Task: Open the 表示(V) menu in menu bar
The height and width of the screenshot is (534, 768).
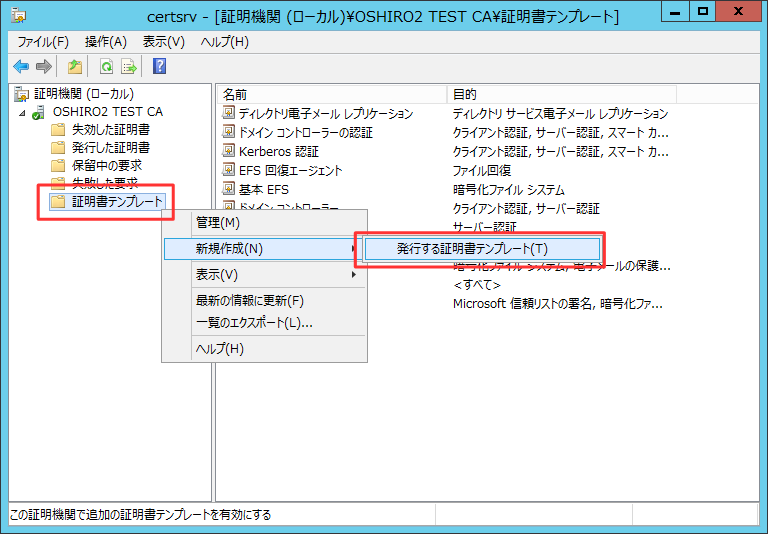Action: [x=164, y=42]
